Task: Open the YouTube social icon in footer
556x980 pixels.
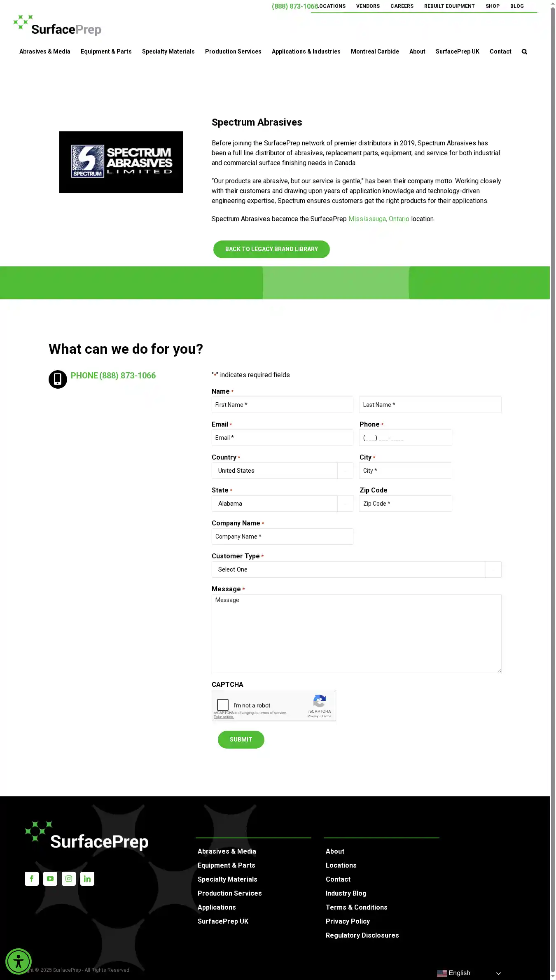Action: pos(50,879)
